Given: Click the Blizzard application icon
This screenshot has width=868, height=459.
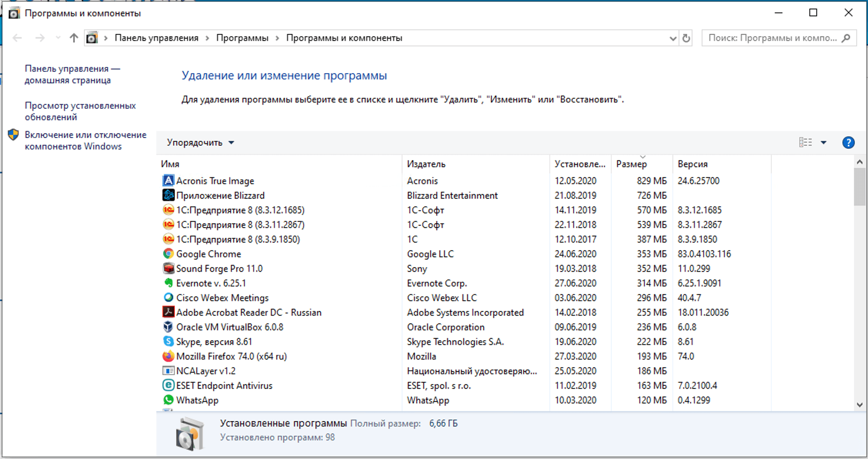Looking at the screenshot, I should (168, 195).
